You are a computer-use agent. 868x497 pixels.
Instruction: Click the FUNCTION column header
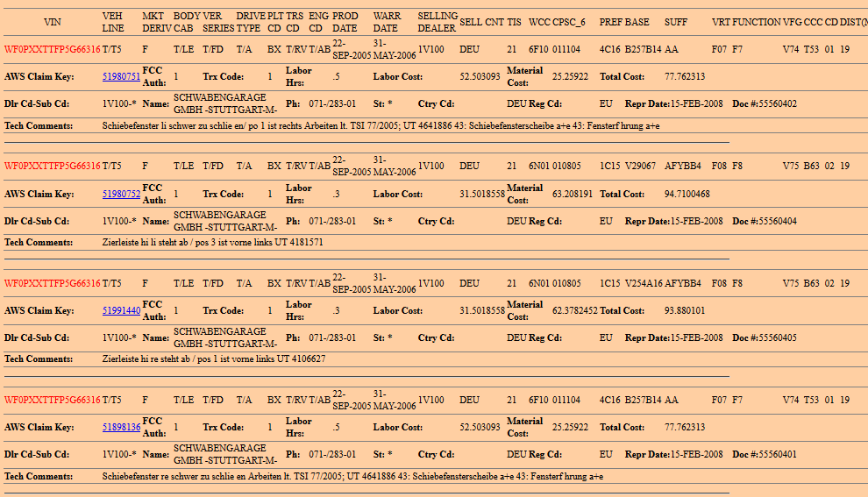[x=756, y=22]
